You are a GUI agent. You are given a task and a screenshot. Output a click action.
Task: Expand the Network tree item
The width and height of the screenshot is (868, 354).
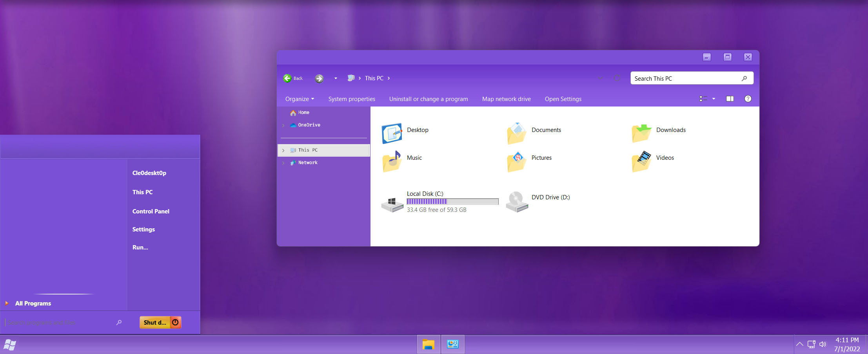pos(283,163)
